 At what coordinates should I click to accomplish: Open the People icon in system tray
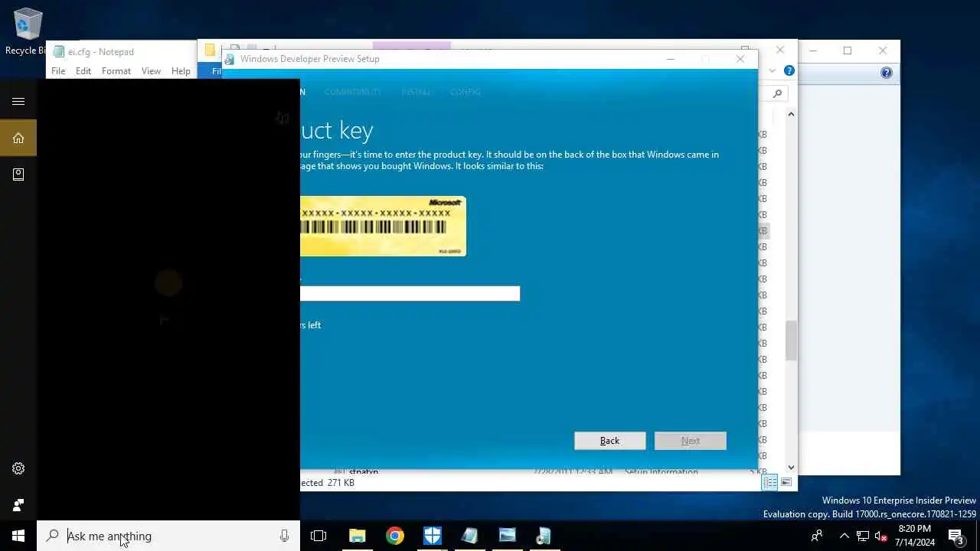pos(817,536)
